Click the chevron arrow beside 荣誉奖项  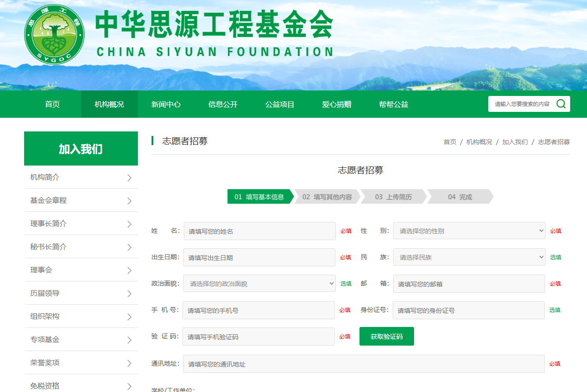pyautogui.click(x=129, y=363)
